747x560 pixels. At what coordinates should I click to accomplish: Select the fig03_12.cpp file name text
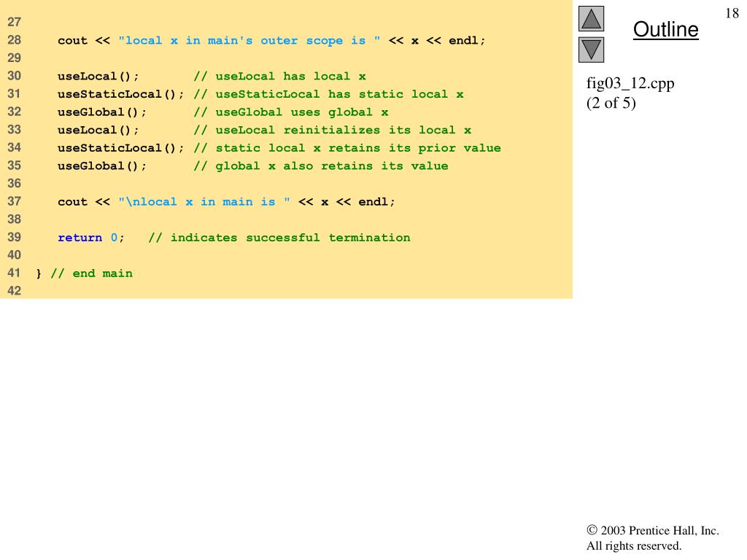[x=630, y=83]
